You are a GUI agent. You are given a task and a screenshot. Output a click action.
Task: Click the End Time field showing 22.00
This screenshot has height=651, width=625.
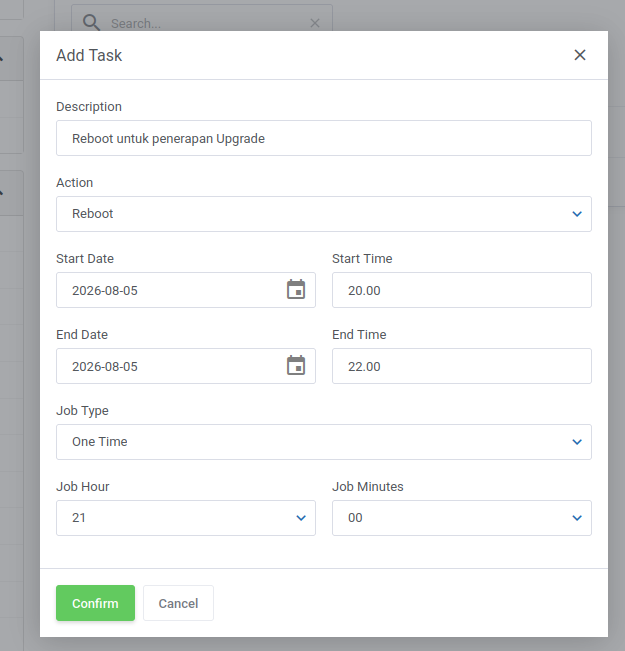[462, 366]
